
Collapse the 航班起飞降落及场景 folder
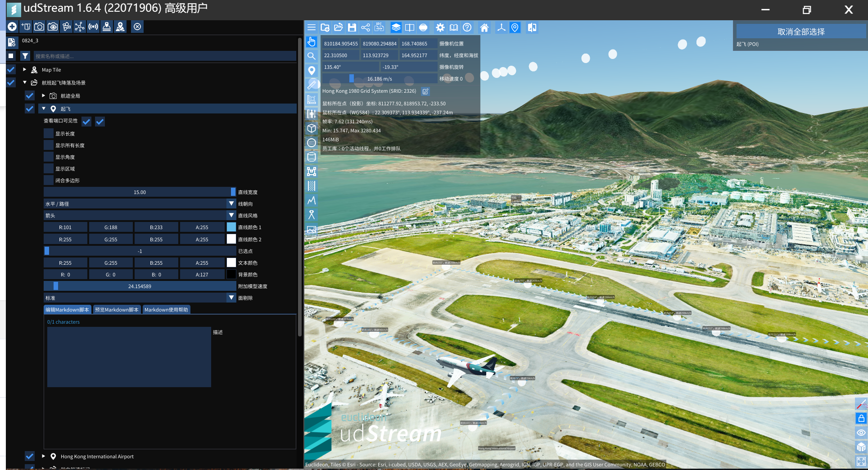(25, 83)
